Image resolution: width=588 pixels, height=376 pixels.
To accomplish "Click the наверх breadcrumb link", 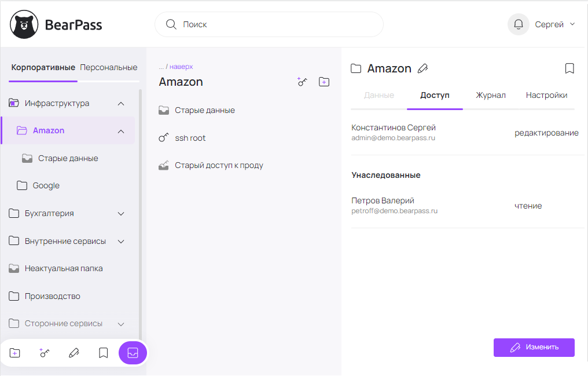I will [x=181, y=67].
